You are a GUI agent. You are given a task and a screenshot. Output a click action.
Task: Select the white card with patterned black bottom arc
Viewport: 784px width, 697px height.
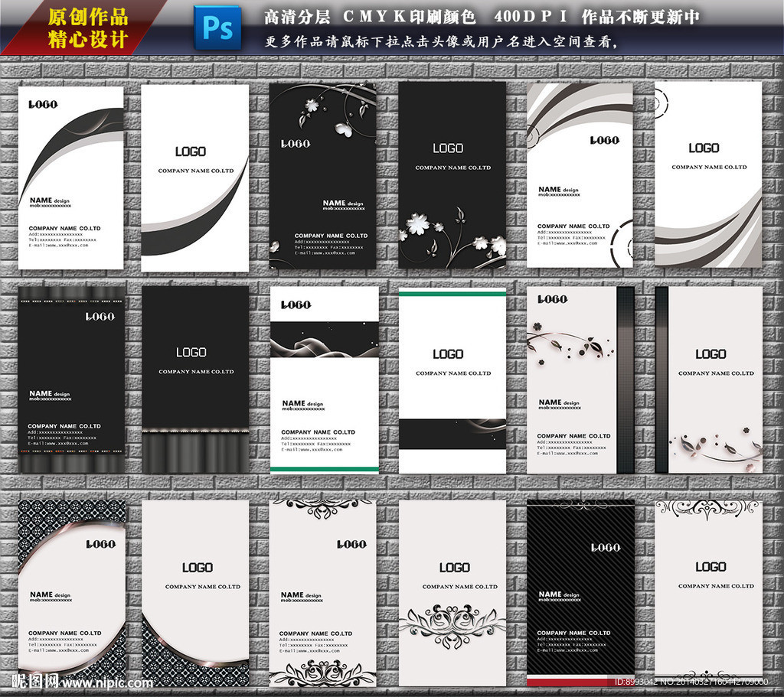195,593
